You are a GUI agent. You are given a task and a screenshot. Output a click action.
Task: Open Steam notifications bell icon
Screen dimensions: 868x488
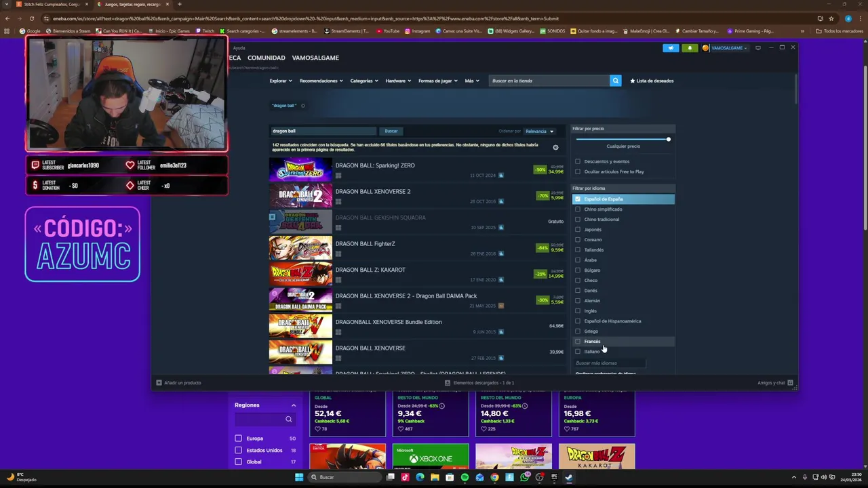[x=690, y=48]
